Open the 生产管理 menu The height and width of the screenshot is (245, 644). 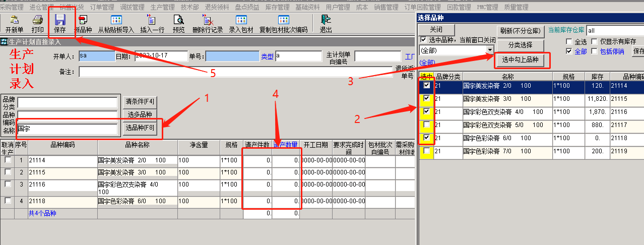[x=163, y=7]
